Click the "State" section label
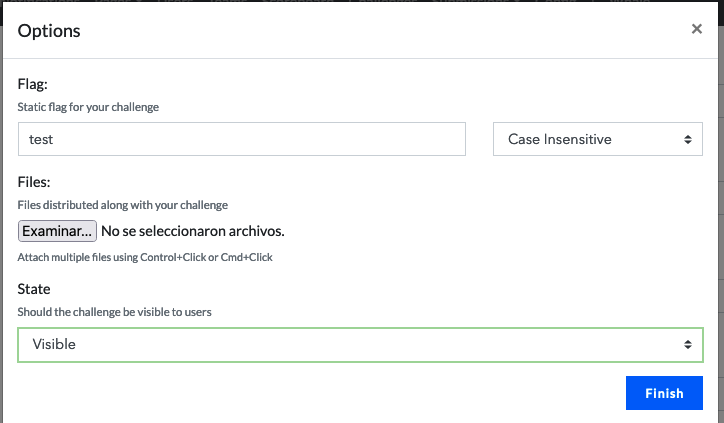 (34, 289)
